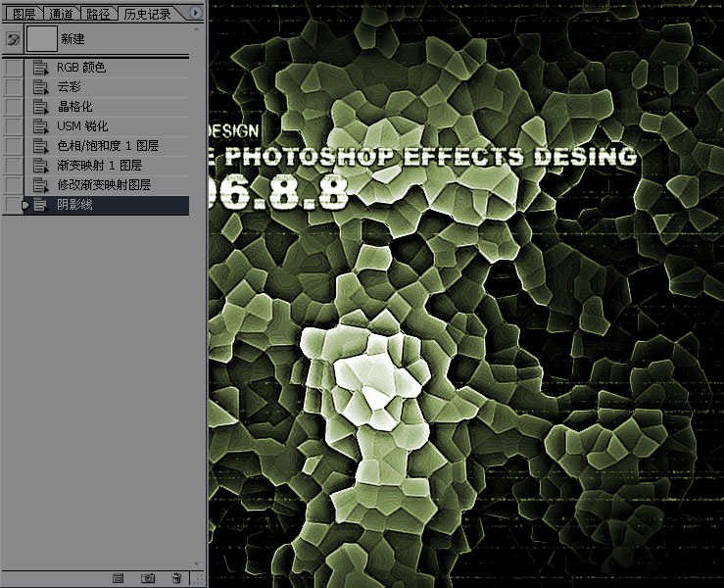Set history brush source for 修改渐变映射图层
724x588 pixels.
pyautogui.click(x=13, y=185)
